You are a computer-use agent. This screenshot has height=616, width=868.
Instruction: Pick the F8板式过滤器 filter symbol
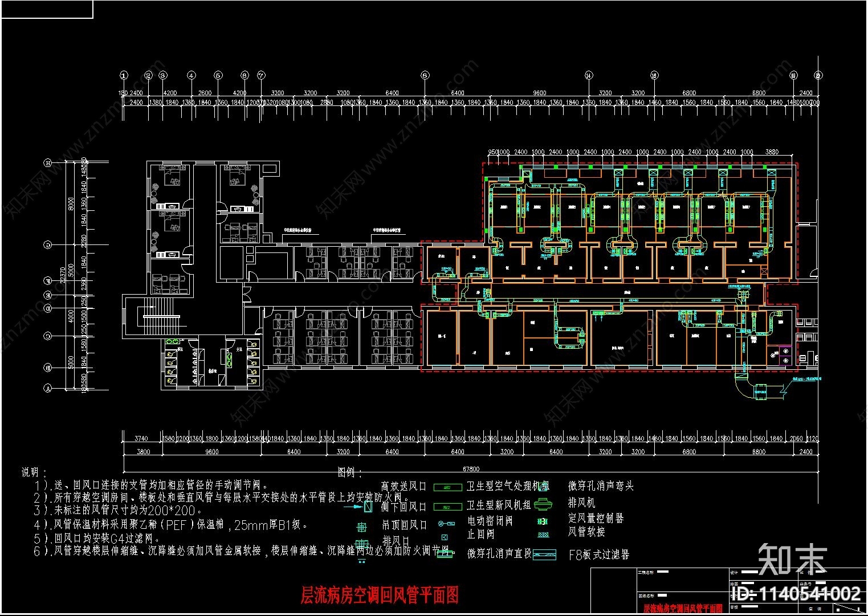click(x=544, y=554)
